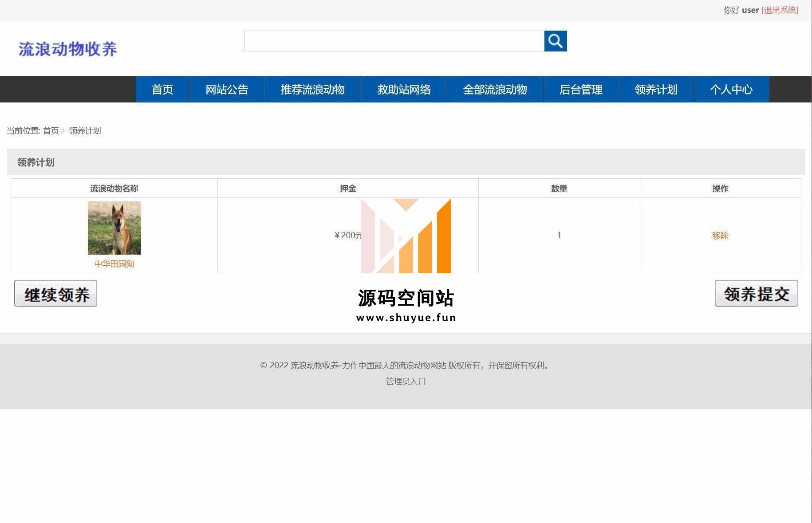Open the 管理员入口 footer link
Image resolution: width=812 pixels, height=523 pixels.
click(406, 381)
